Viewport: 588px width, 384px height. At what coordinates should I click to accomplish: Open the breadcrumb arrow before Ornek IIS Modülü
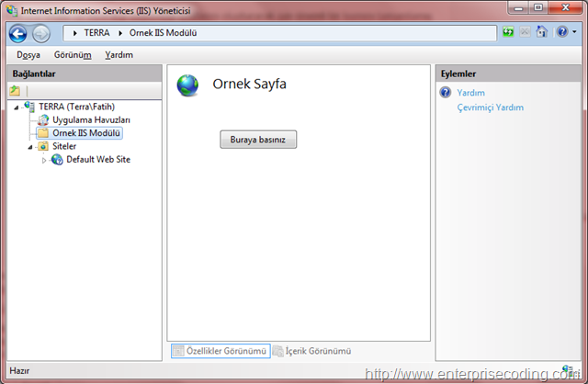coord(120,33)
